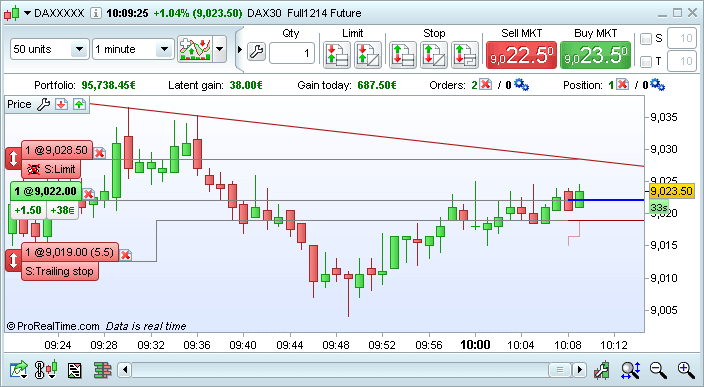The image size is (704, 387).
Task: Click the zoom in magnifier icon
Action: [686, 370]
